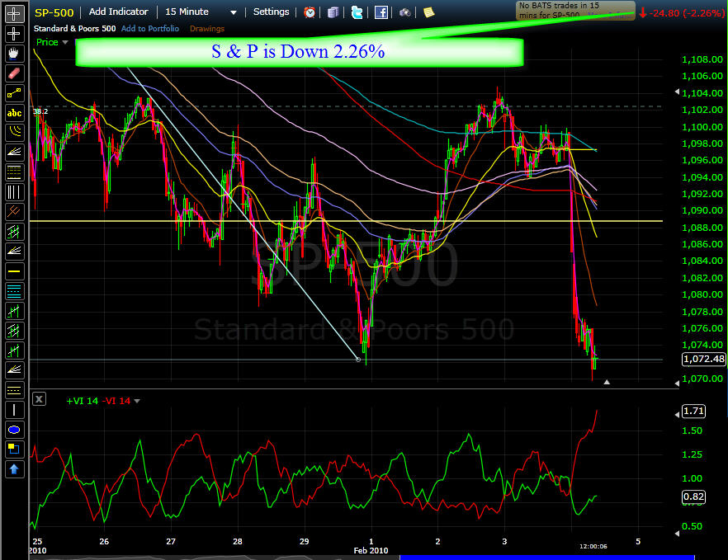This screenshot has width=728, height=560.
Task: Select the abc text annotation tool
Action: coord(14,113)
